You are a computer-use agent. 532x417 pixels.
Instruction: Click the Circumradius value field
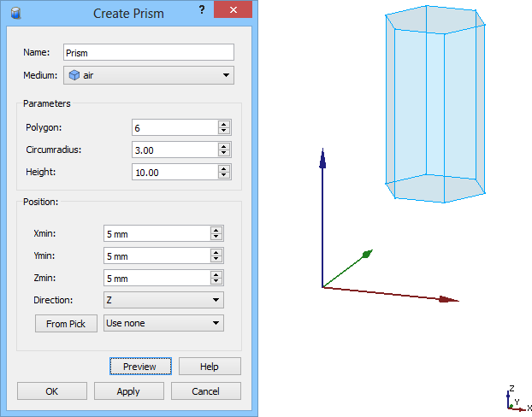coord(175,150)
